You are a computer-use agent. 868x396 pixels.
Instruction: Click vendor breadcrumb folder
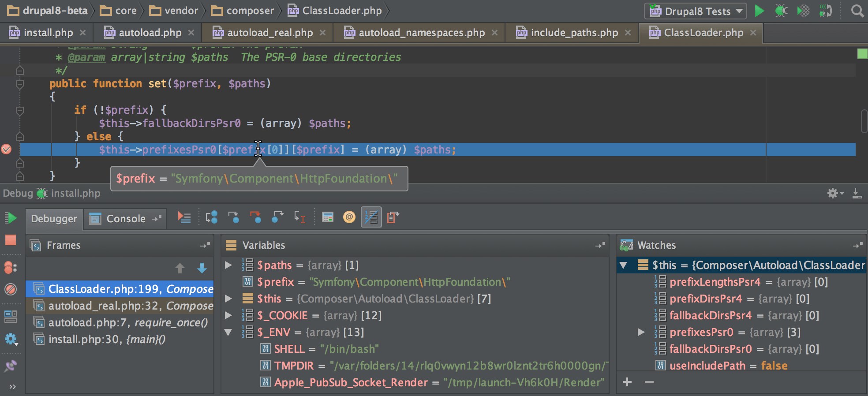[174, 11]
